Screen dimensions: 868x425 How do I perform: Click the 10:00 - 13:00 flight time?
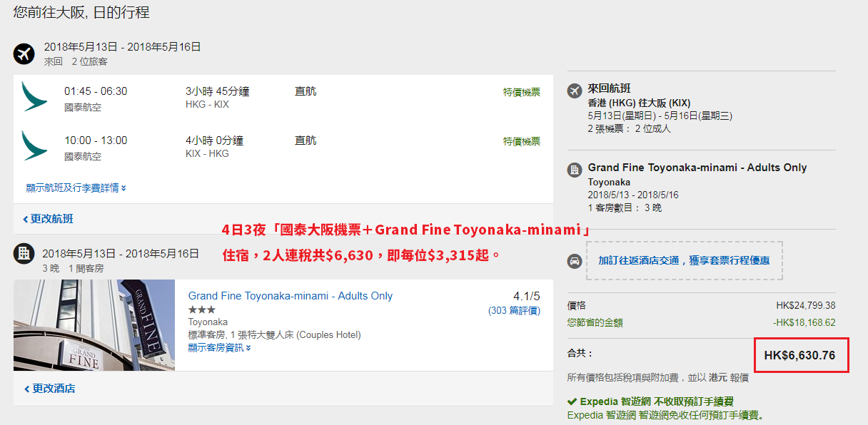click(96, 140)
